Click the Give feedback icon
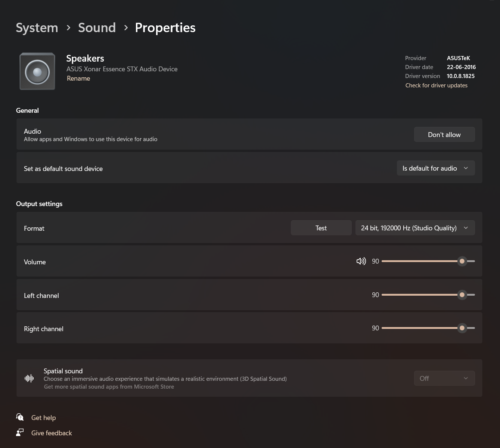This screenshot has width=500, height=448. click(20, 432)
